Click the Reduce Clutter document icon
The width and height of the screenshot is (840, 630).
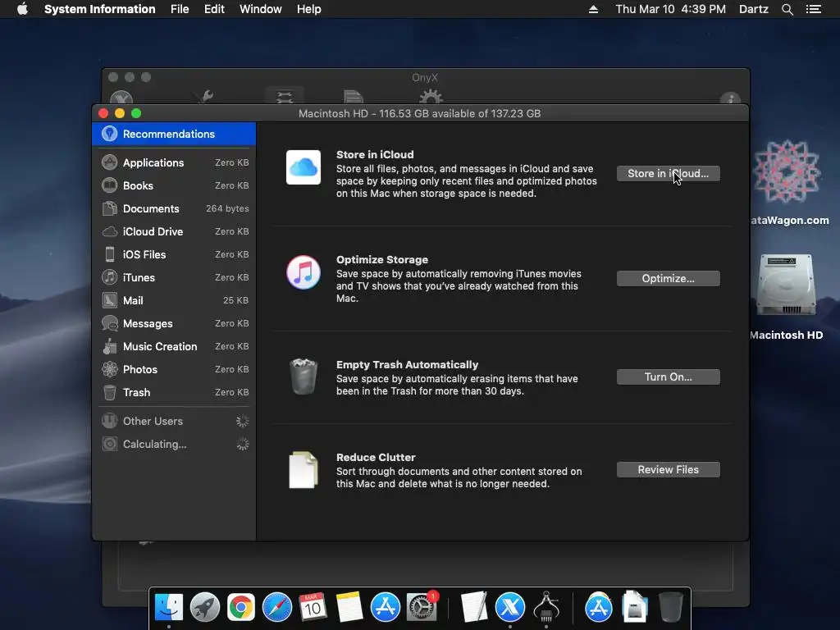[304, 470]
